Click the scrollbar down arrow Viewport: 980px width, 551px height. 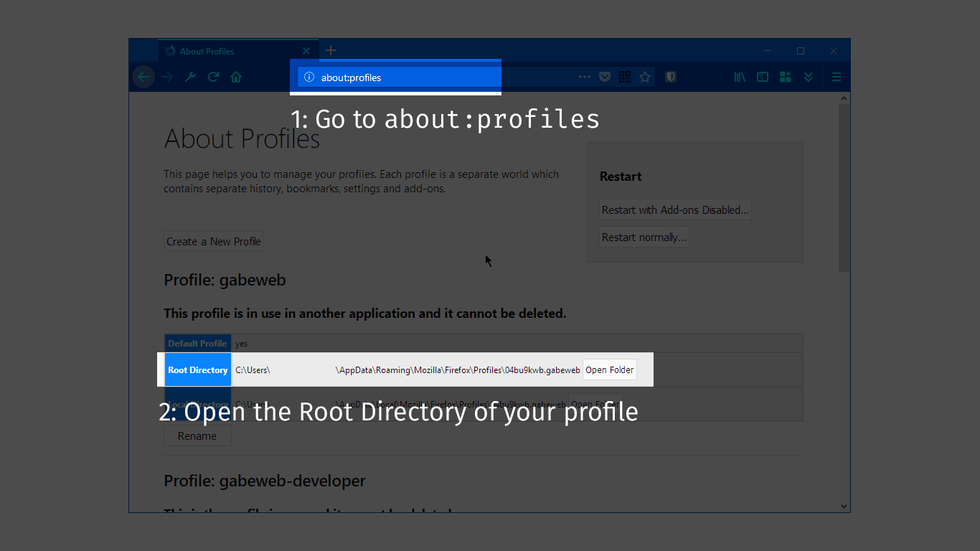(x=844, y=507)
